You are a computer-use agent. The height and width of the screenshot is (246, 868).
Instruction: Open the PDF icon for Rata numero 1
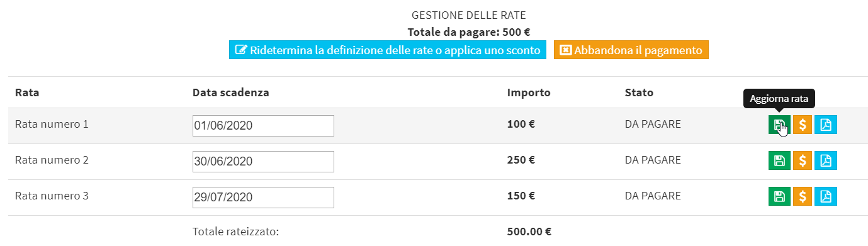tap(826, 125)
